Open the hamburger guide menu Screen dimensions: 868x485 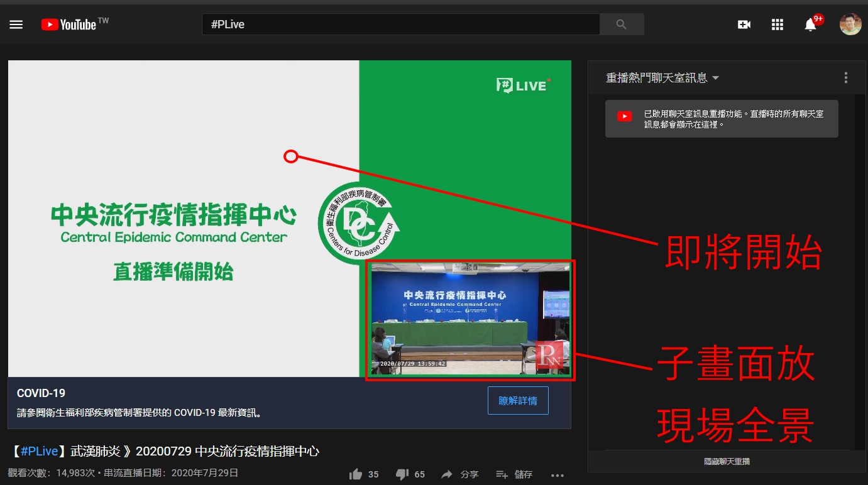(16, 25)
